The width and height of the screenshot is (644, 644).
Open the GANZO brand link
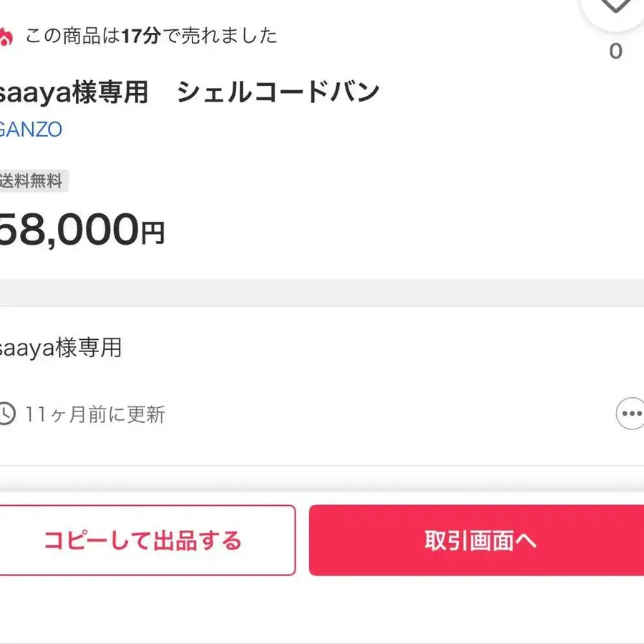[31, 130]
